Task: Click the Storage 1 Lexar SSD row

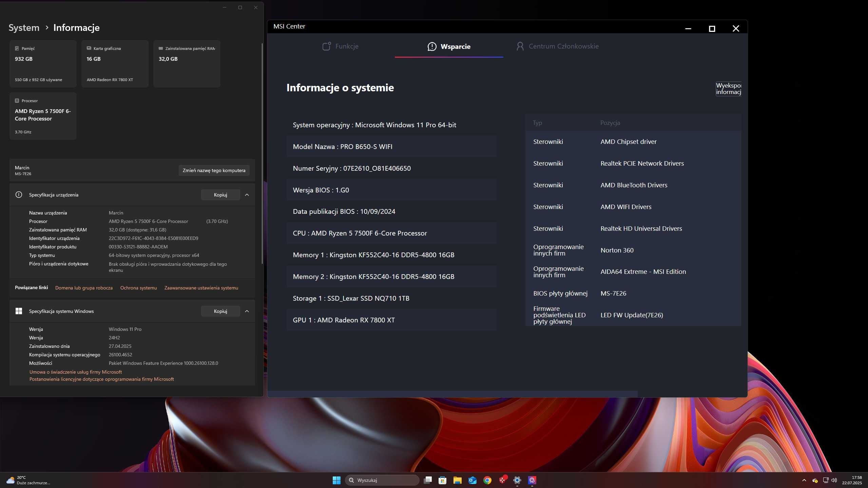Action: (391, 298)
